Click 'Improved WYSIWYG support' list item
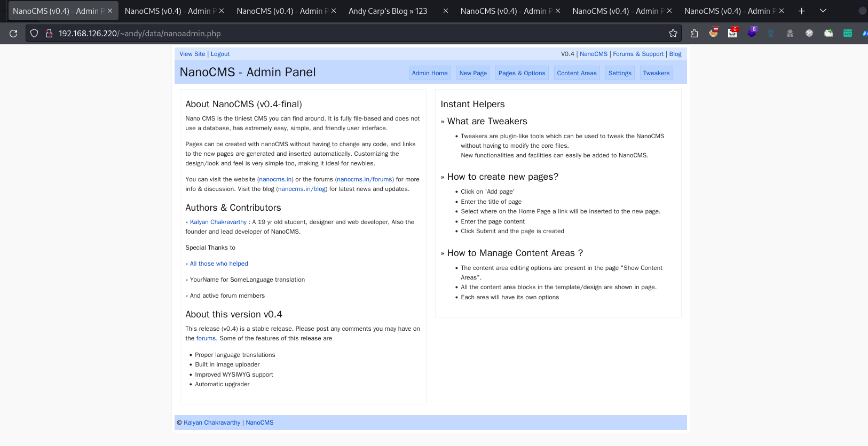This screenshot has height=446, width=868. (x=234, y=375)
